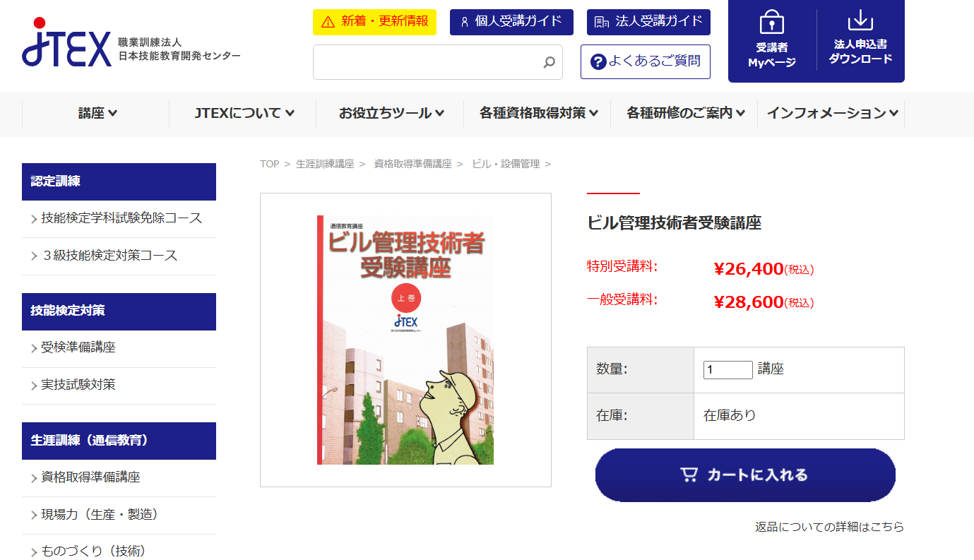Open 法人受講ガイド

tap(648, 22)
